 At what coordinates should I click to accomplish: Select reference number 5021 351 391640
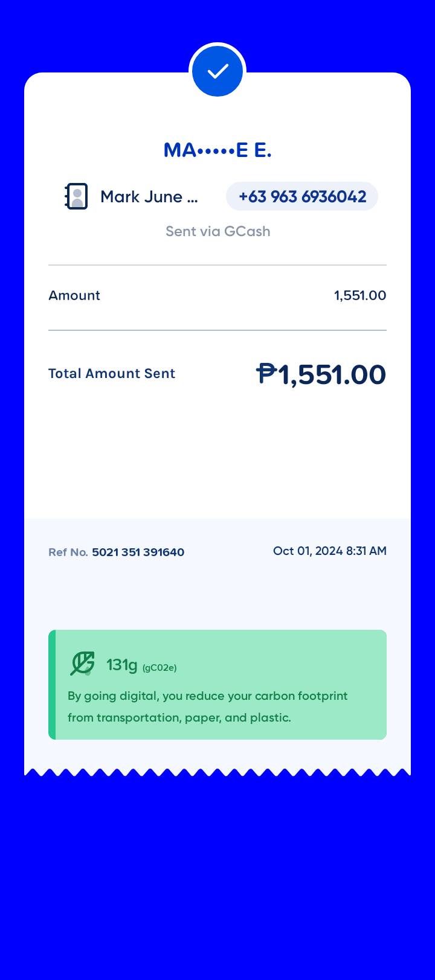tap(138, 552)
